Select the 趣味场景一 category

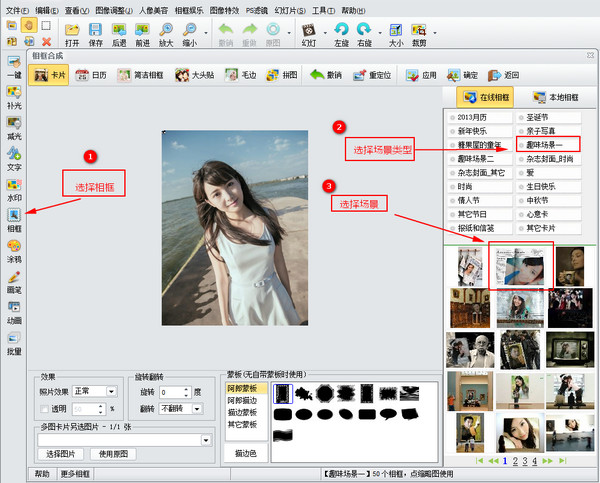click(x=549, y=145)
